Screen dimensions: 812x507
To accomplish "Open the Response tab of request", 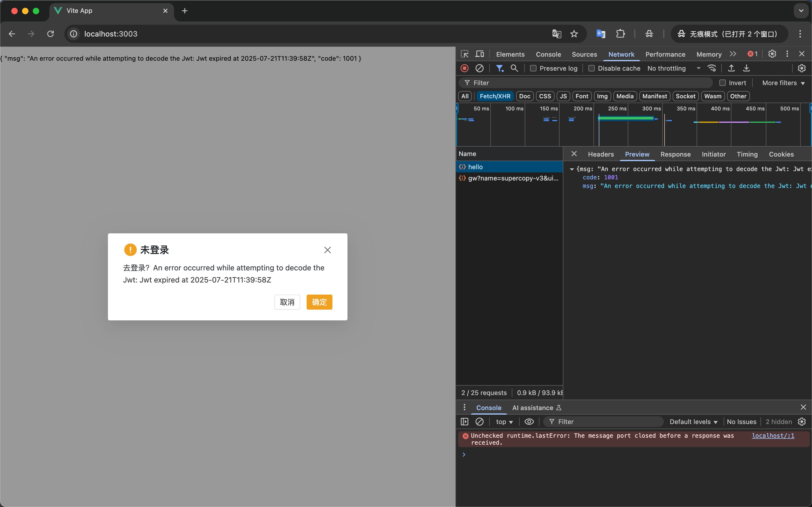I will point(675,154).
